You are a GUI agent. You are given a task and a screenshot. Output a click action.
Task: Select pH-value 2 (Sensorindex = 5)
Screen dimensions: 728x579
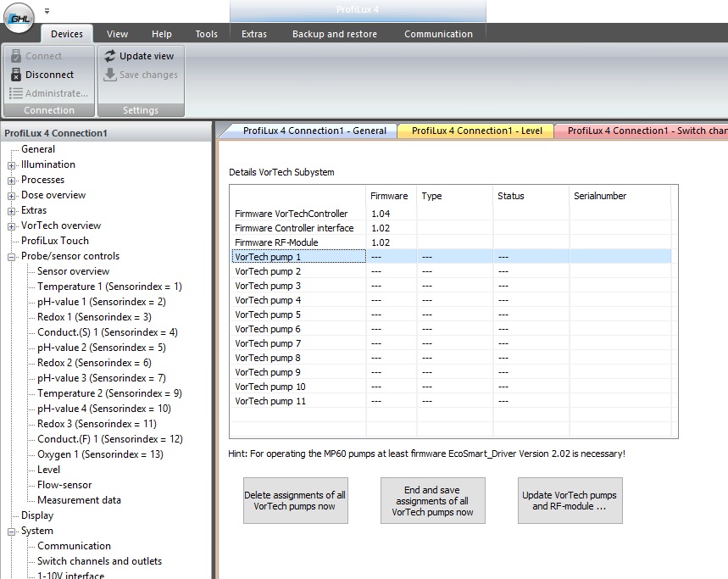point(102,348)
